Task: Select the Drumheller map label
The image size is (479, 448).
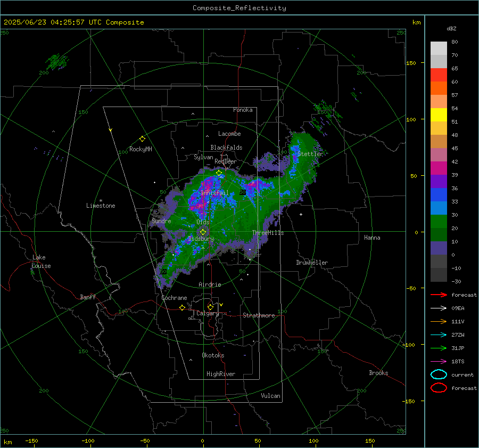Action: pos(312,263)
